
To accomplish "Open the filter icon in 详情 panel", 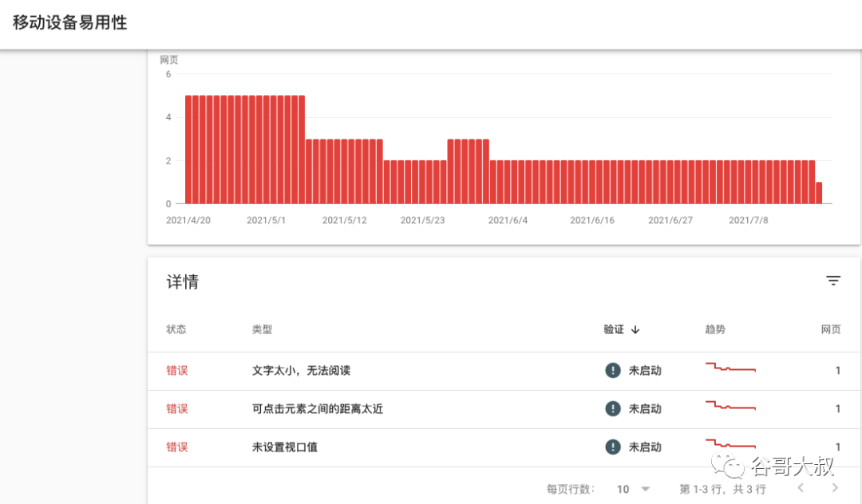I will (832, 281).
